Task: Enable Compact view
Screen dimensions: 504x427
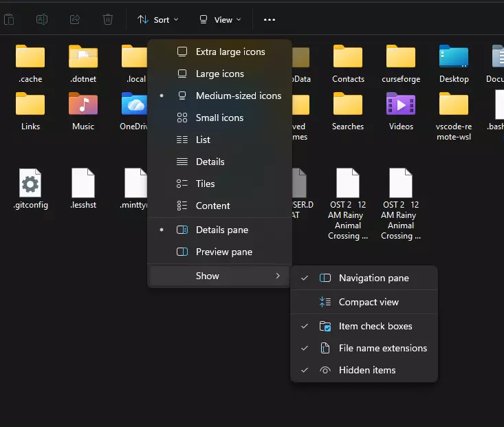Action: click(368, 302)
